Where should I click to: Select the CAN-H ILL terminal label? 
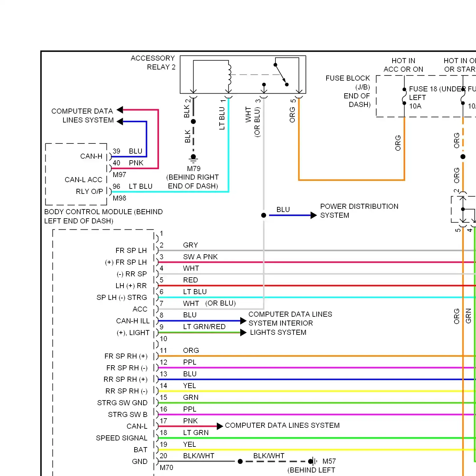(133, 321)
